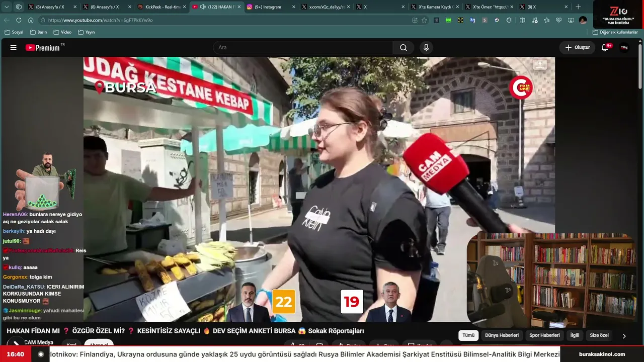Open the equalizer extension icon
This screenshot has width=644, height=362.
tap(436, 20)
